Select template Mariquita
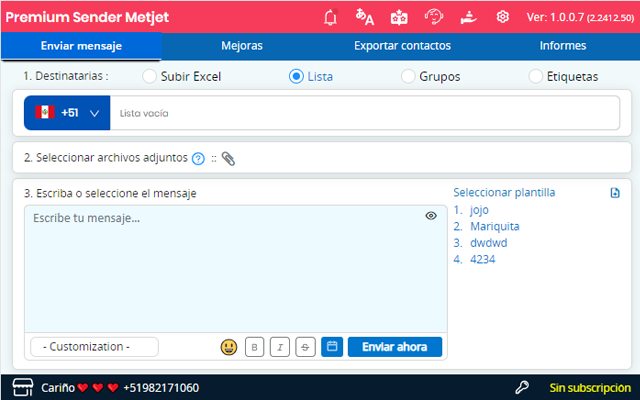 click(x=494, y=227)
